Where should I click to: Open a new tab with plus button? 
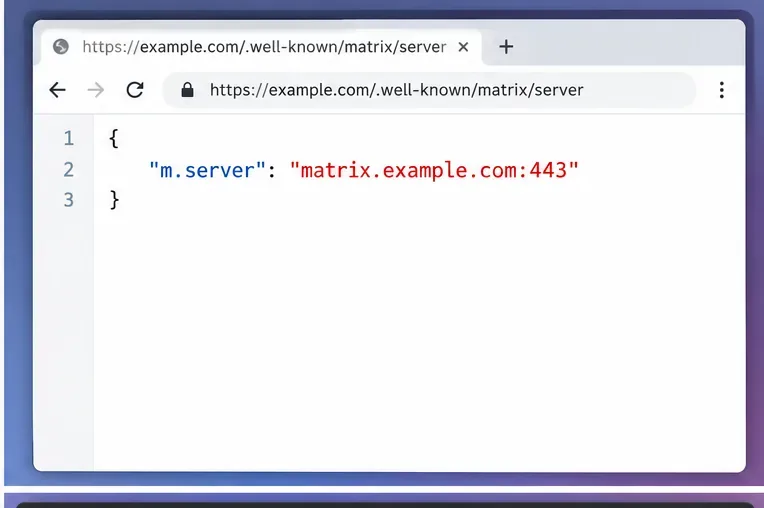[x=506, y=47]
